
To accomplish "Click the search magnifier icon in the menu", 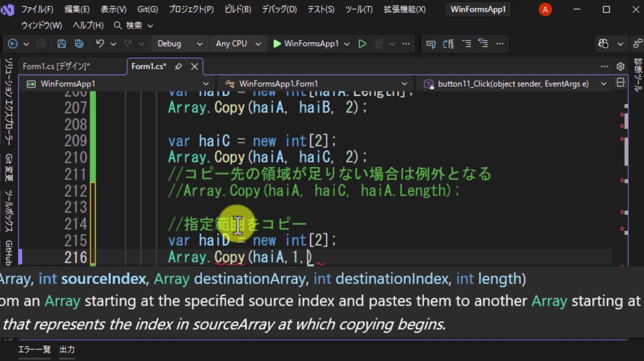I will coord(117,25).
